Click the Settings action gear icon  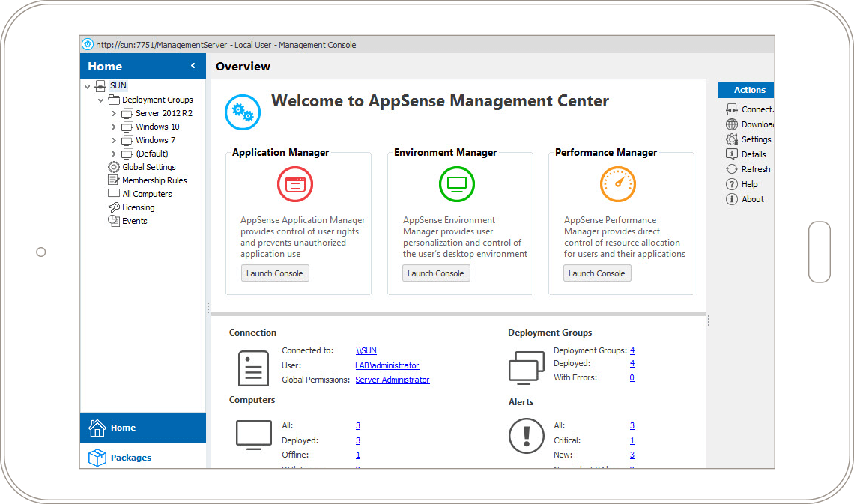point(731,139)
